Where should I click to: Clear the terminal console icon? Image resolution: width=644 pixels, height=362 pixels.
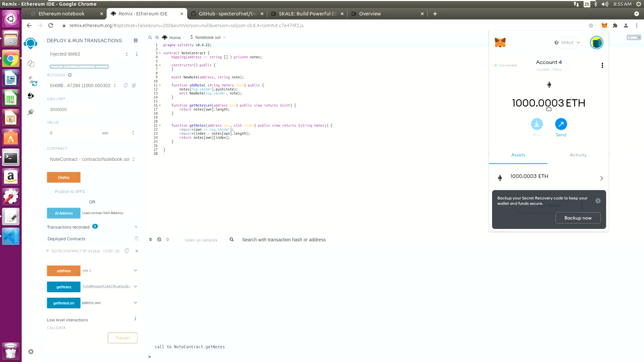click(159, 239)
